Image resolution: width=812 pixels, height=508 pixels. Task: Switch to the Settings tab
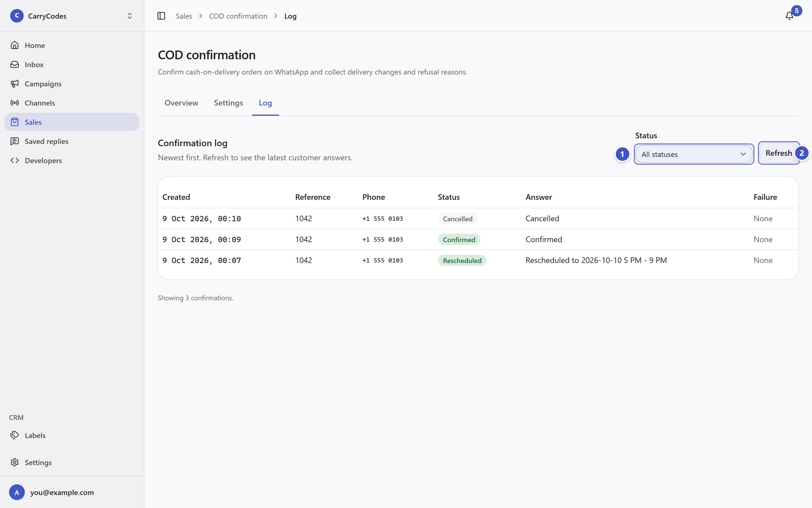tap(228, 103)
